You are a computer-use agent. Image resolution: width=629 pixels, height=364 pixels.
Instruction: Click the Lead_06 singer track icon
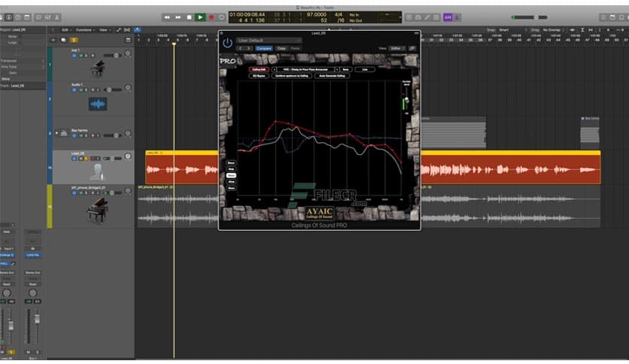tap(96, 172)
